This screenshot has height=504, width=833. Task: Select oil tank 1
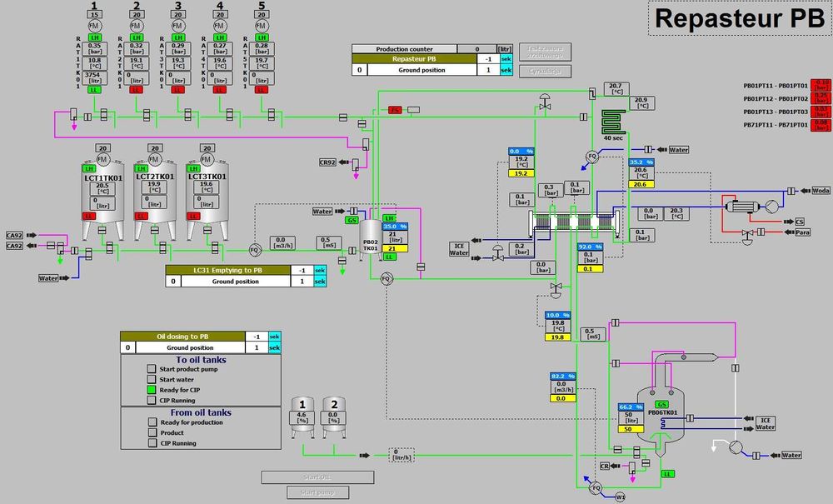pos(302,418)
